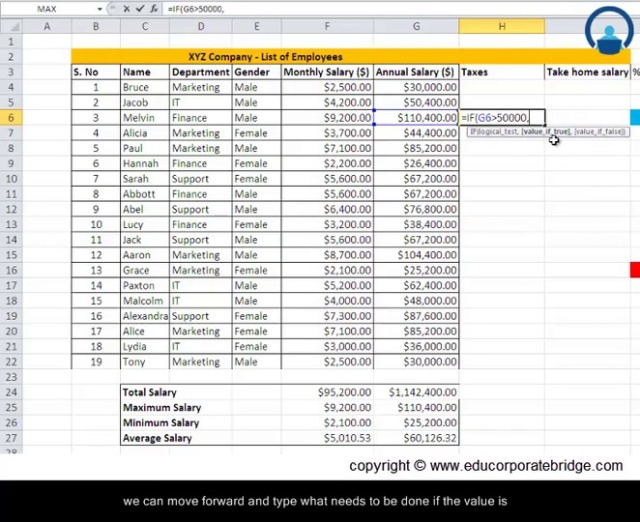
Task: Select row 6 header
Action: (11, 118)
